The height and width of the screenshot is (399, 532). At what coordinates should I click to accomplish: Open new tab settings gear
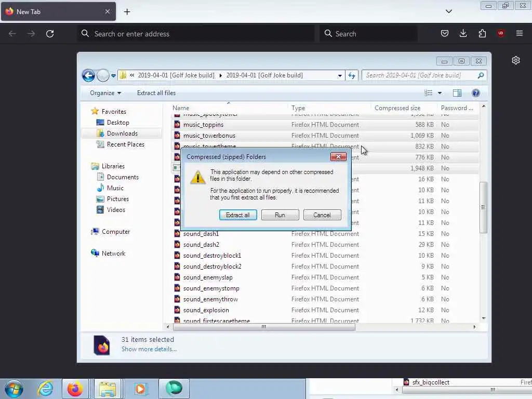pos(516,60)
